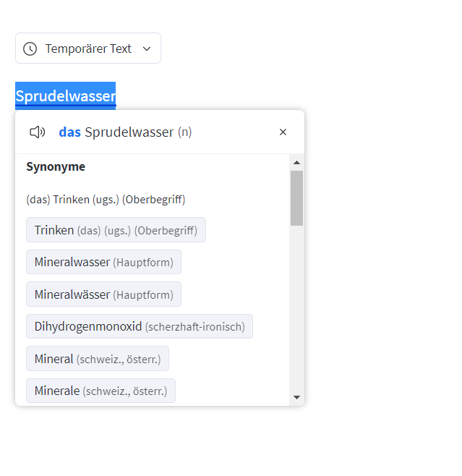Choose Minerale (schweiz., österr.) synonym
This screenshot has height=476, width=462.
(100, 391)
